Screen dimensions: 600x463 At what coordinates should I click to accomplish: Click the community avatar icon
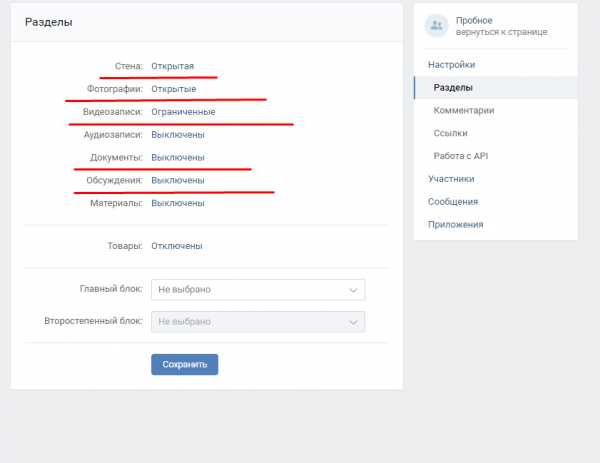436,26
